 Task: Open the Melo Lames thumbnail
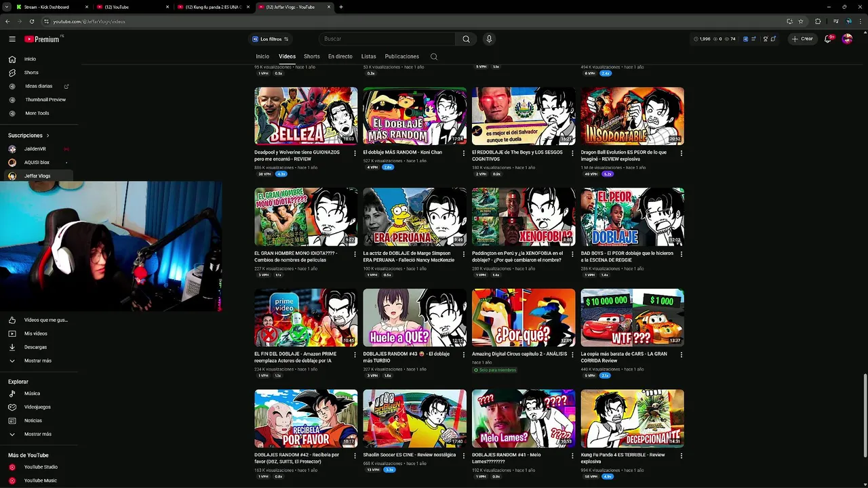coord(524,418)
